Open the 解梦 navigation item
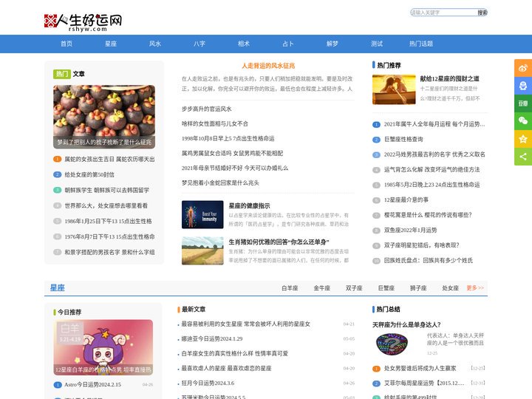 coord(332,44)
